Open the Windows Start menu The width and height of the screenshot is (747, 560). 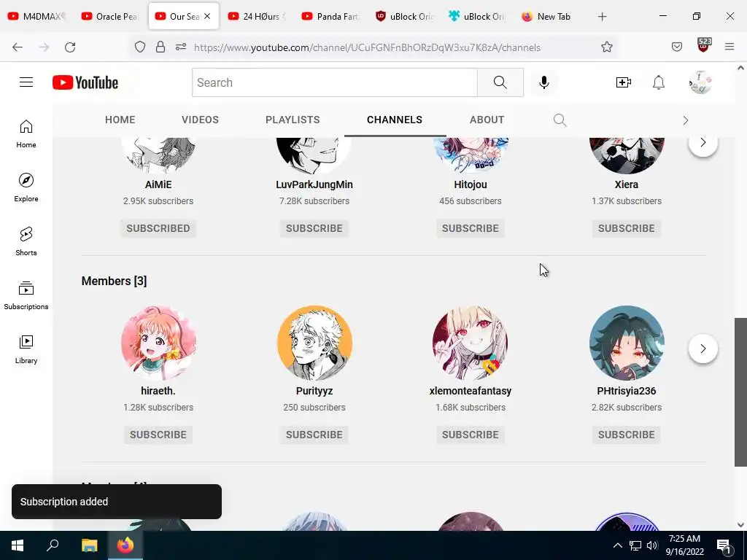pos(18,545)
